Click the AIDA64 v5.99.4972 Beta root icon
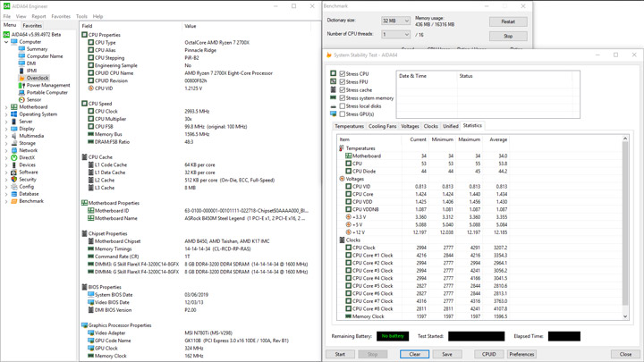The image size is (644, 362). coord(6,35)
